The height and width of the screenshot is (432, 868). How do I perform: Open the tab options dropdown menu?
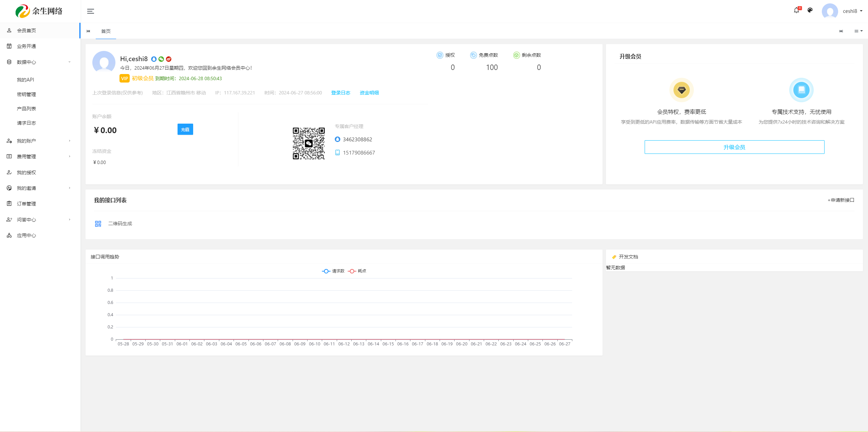pyautogui.click(x=858, y=31)
